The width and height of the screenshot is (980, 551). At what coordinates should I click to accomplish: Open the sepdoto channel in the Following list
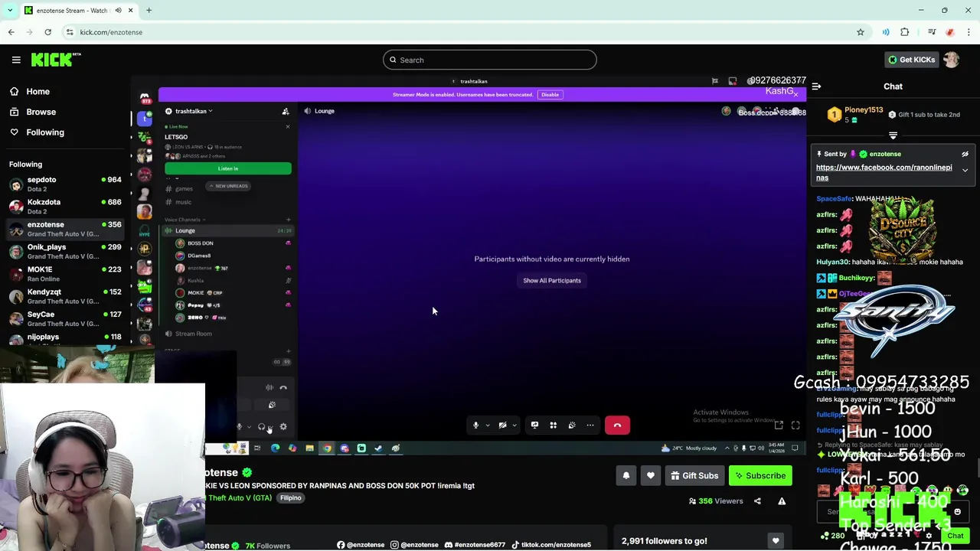tap(65, 184)
